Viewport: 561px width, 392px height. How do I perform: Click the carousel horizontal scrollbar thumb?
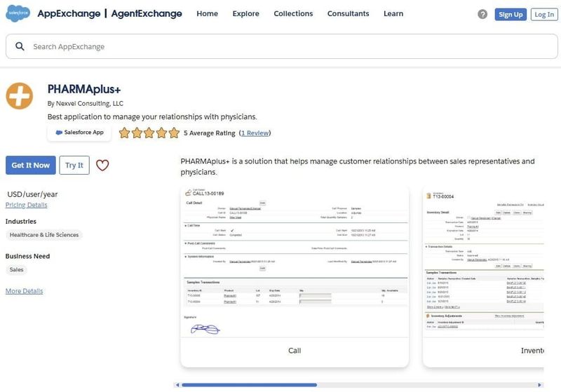click(250, 385)
